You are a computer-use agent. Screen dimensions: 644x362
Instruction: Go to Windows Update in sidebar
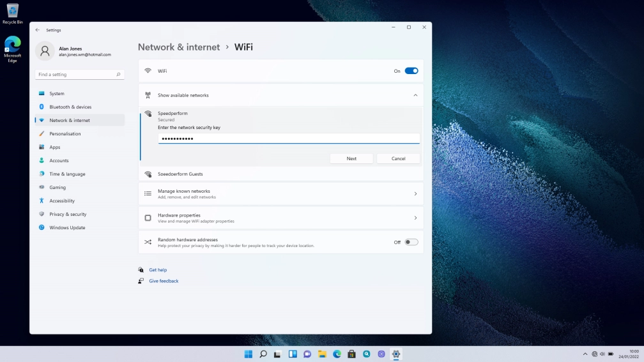point(67,227)
